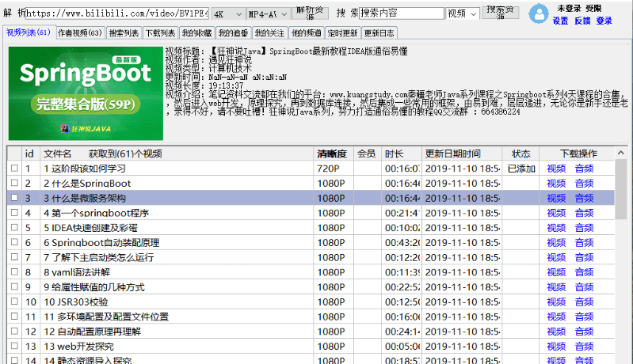
Task: Click 音频 download link for row 1
Action: click(x=584, y=169)
